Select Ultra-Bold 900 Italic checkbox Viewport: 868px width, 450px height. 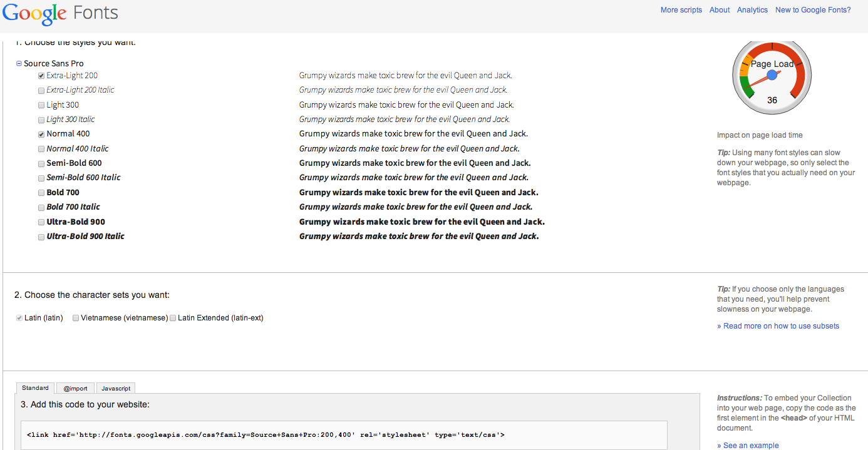(x=41, y=237)
